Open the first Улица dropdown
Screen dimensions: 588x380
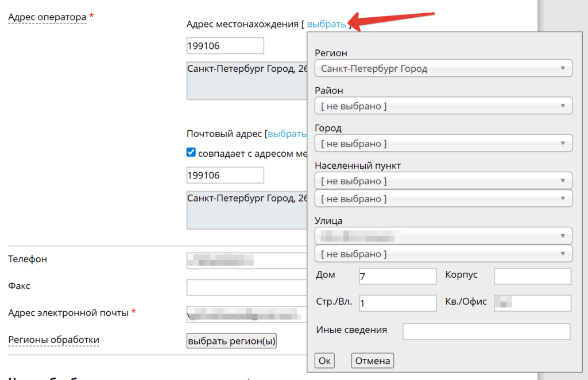[443, 236]
